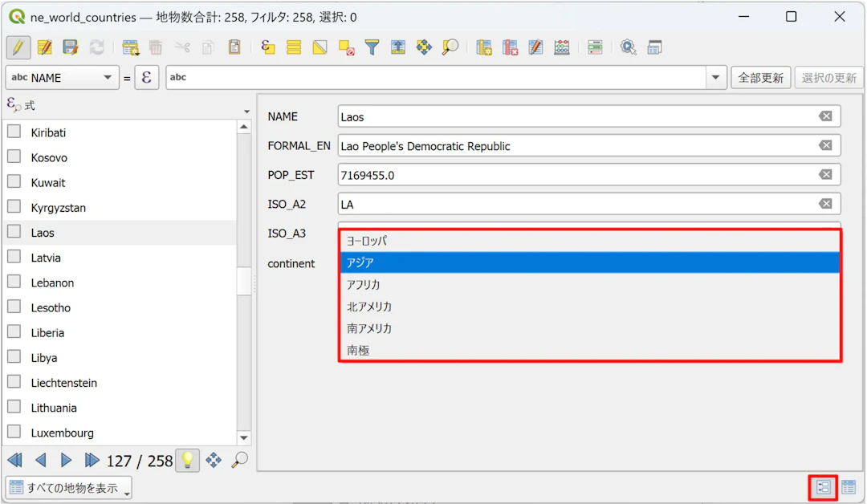Select all features
This screenshot has width=867, height=504.
294,47
